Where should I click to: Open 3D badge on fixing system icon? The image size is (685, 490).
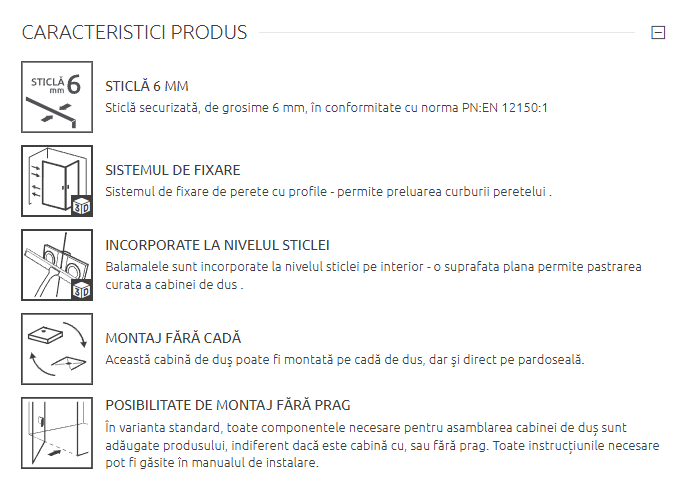(83, 207)
